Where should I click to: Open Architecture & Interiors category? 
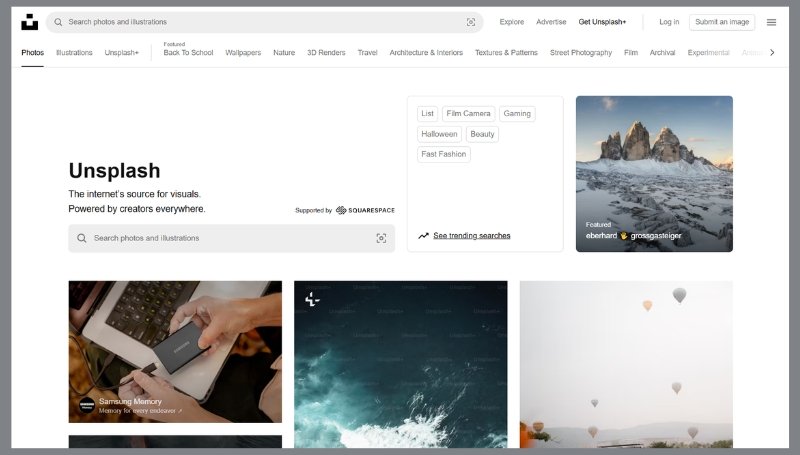click(426, 53)
